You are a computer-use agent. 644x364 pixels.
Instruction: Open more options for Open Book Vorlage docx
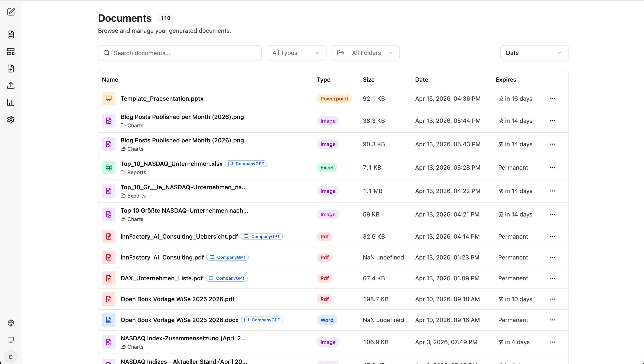[x=553, y=320]
